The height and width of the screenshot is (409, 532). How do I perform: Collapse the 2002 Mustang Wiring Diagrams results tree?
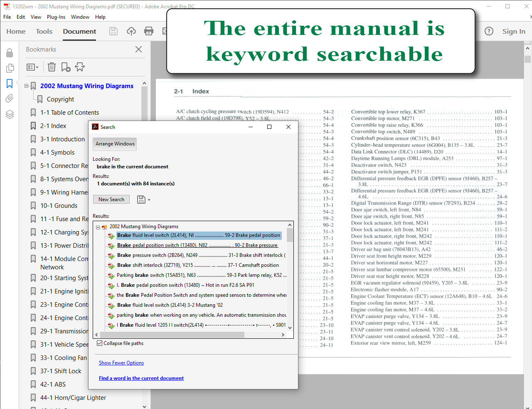(x=98, y=227)
